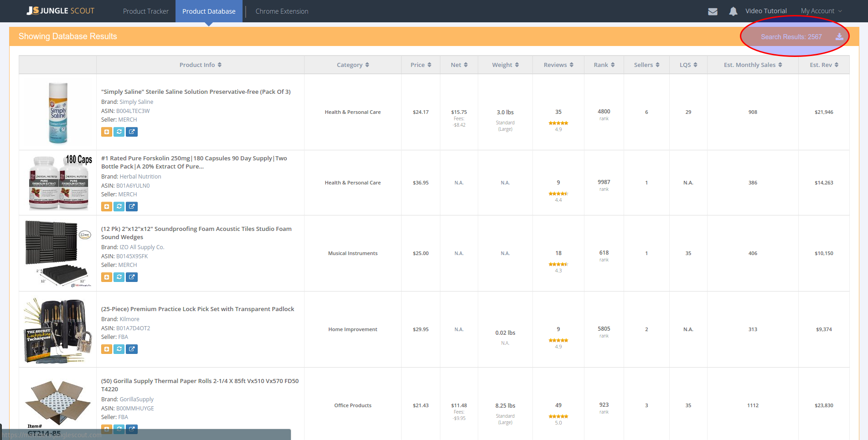The image size is (868, 440).
Task: Open Simply Saline listing via external link icon
Action: click(x=132, y=132)
